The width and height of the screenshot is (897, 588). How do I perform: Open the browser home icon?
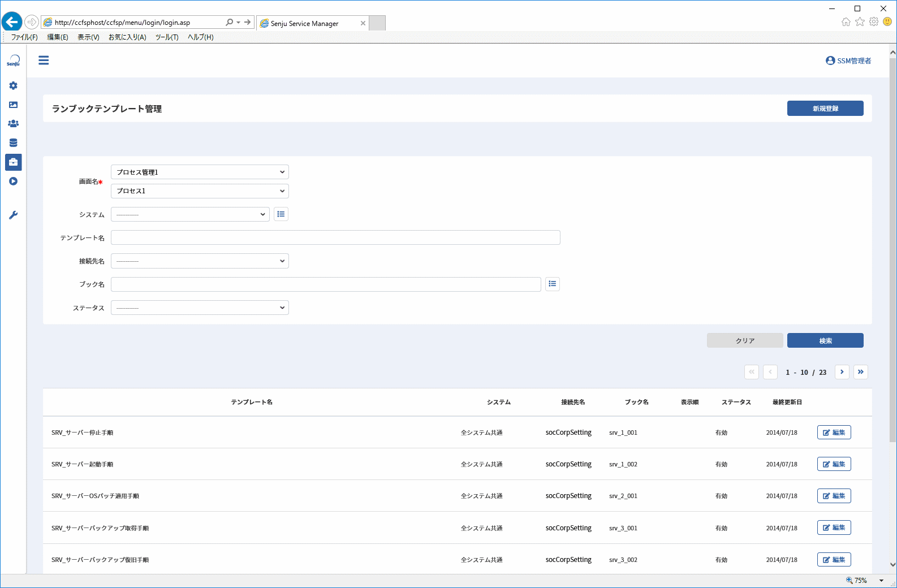(846, 22)
